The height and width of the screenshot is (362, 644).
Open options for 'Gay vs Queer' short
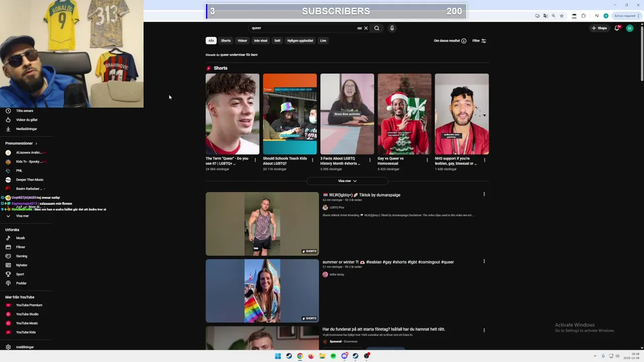coord(427,160)
